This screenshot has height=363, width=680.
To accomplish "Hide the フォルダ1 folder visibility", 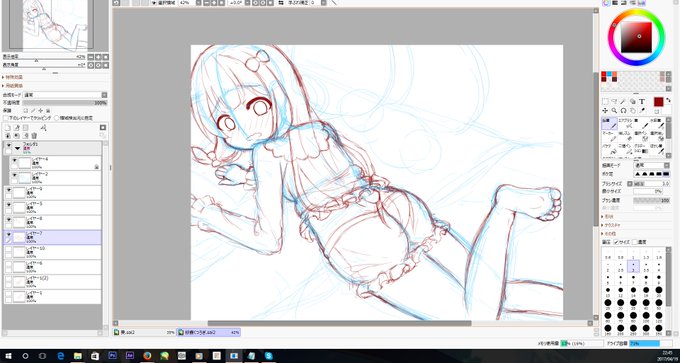I will click(8, 145).
